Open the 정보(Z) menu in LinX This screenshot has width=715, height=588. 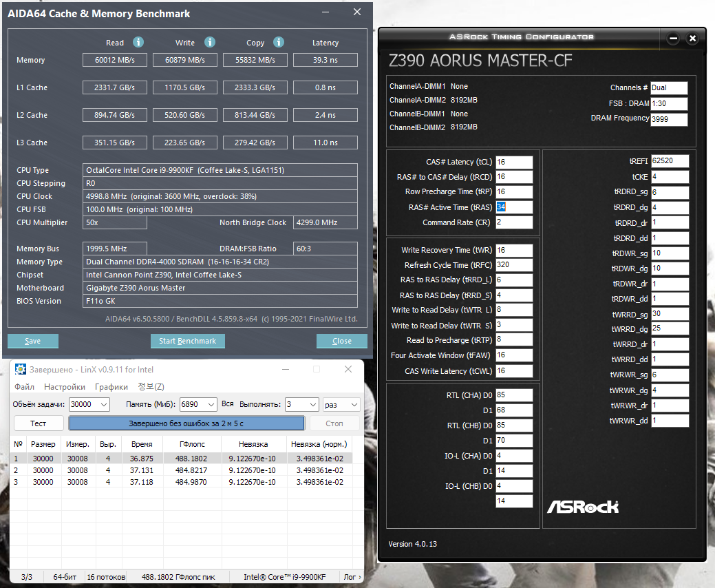coord(151,387)
